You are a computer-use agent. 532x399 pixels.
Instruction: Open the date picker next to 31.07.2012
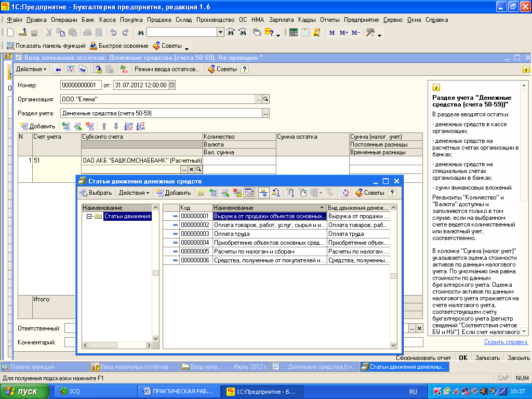[x=171, y=85]
